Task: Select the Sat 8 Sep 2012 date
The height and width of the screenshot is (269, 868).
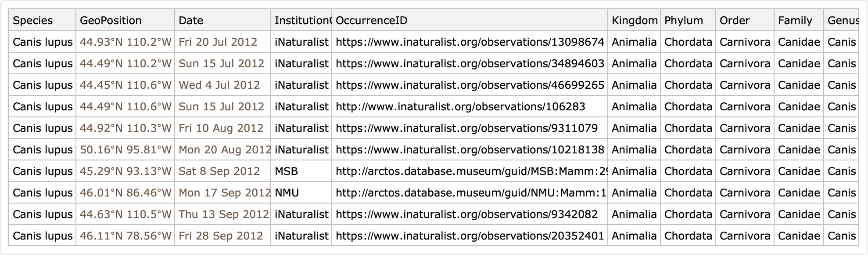Action: tap(219, 171)
